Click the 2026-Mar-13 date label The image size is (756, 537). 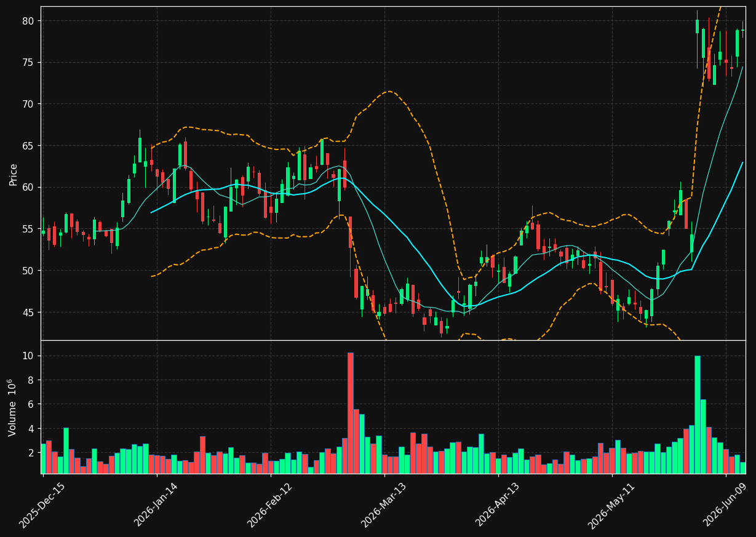[x=384, y=505]
